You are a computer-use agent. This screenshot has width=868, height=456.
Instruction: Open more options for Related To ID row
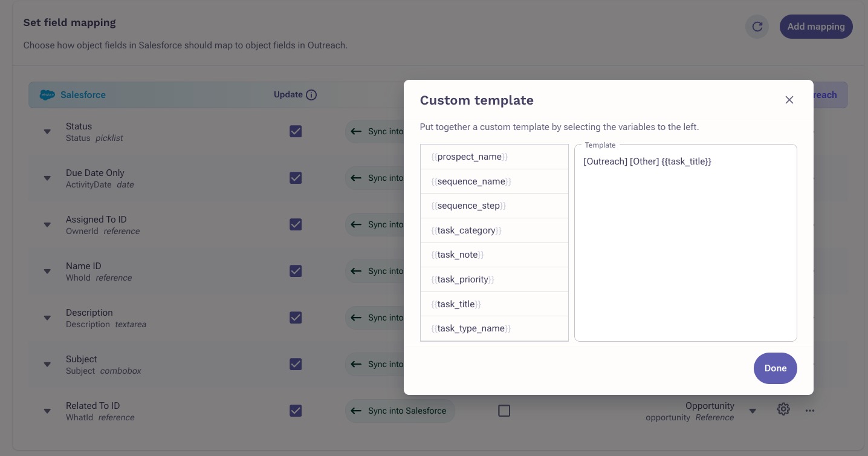click(810, 411)
